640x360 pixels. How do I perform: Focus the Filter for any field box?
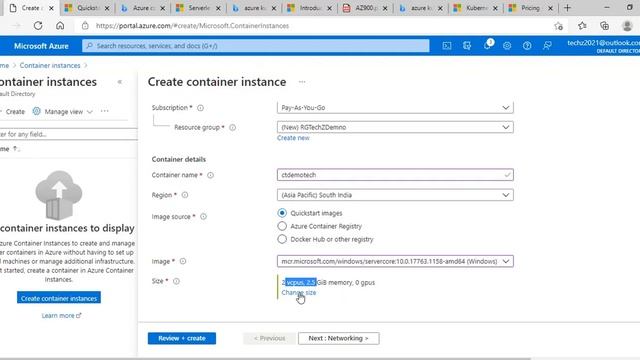(69, 134)
